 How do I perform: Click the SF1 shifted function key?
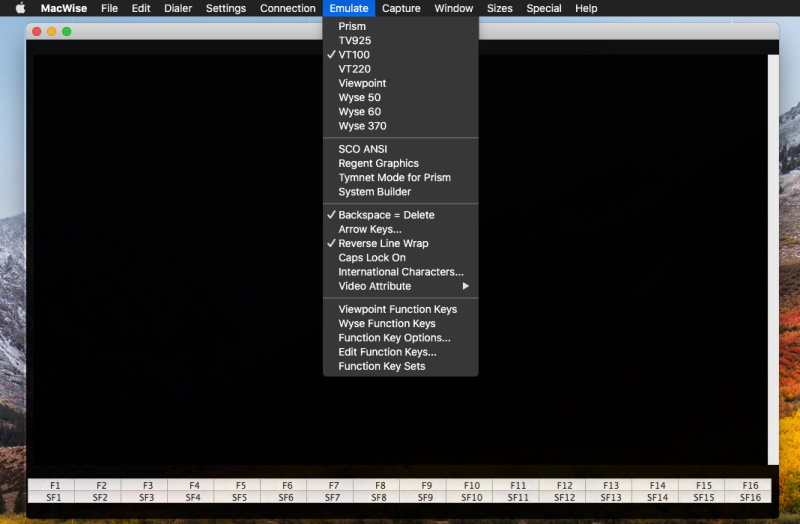point(52,497)
